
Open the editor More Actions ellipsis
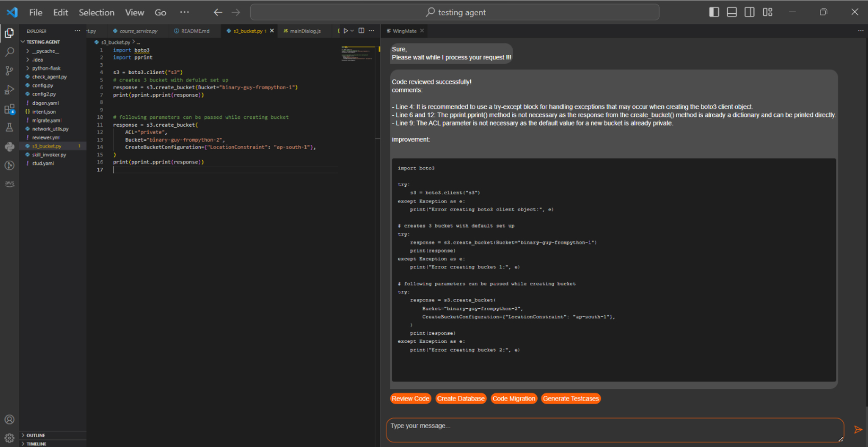pos(372,31)
